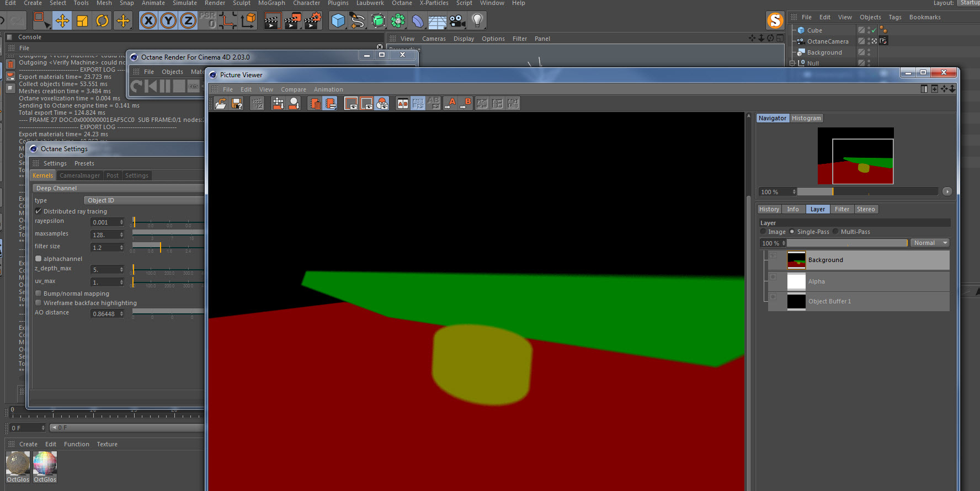980x491 pixels.
Task: Select Image radio button in Layer panel
Action: click(x=764, y=232)
